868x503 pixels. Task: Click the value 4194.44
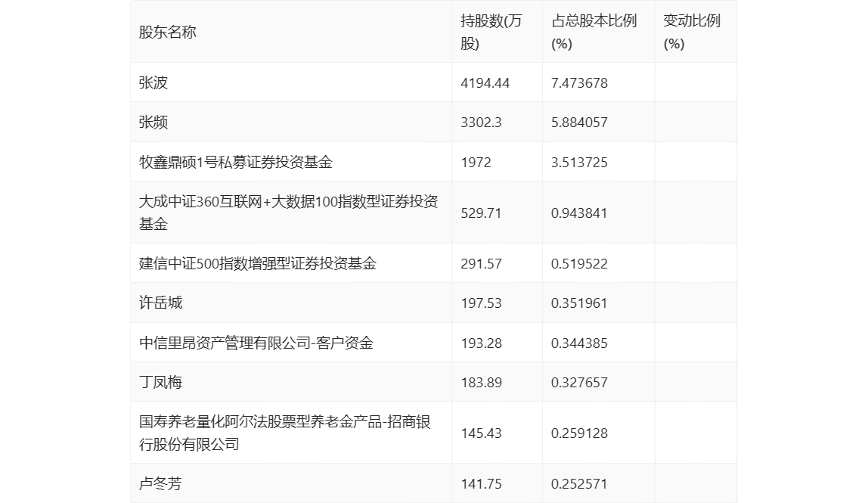pos(485,83)
